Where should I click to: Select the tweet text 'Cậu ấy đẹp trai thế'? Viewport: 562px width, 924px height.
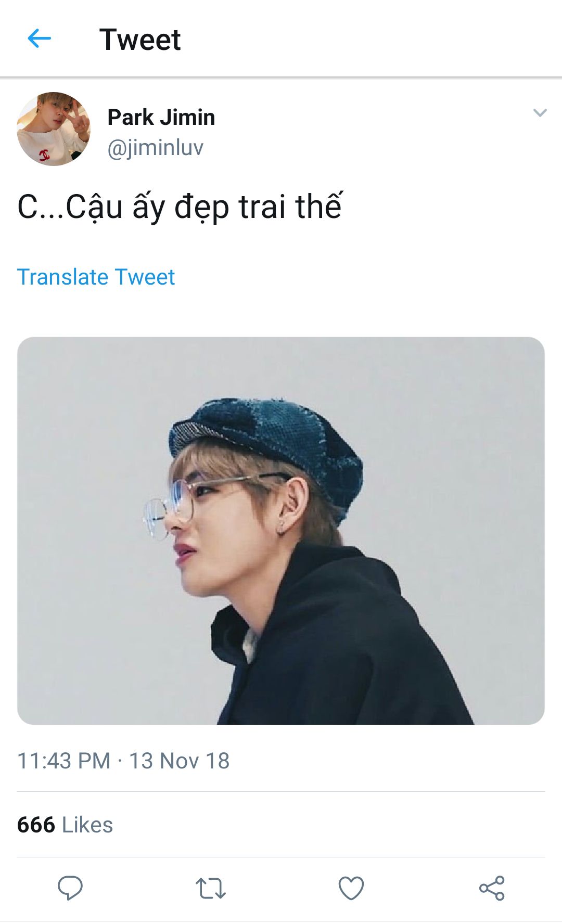pyautogui.click(x=204, y=207)
